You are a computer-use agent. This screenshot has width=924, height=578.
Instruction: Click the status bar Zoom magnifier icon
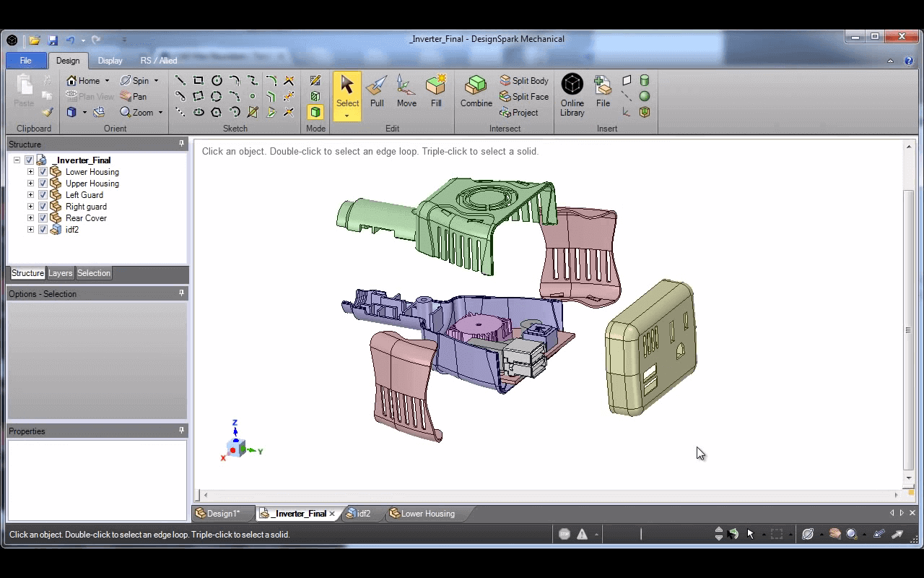852,534
